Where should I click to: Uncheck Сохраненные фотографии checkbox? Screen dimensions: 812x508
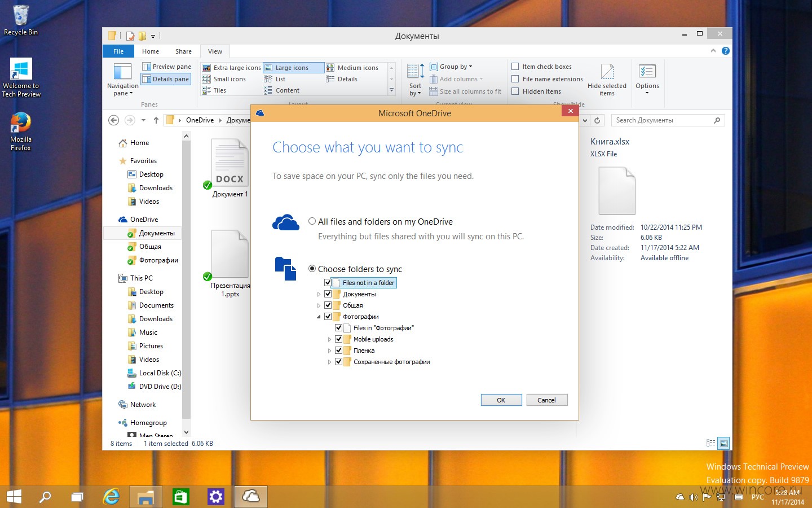point(339,362)
